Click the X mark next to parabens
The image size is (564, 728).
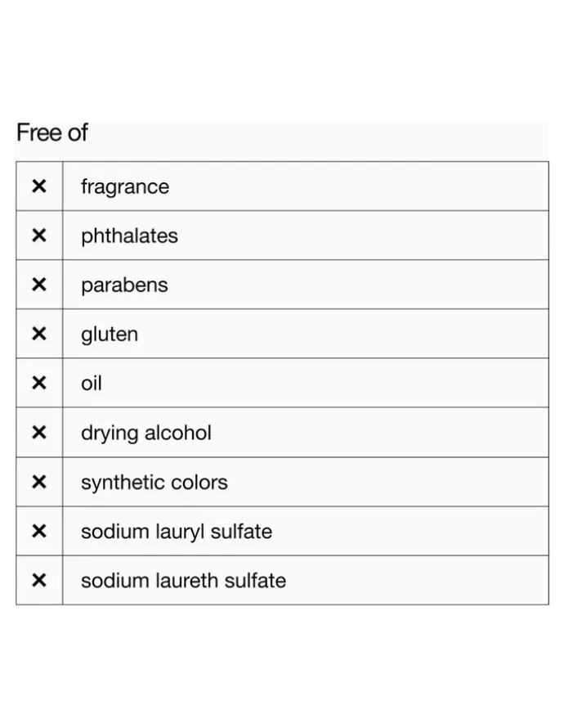coord(39,285)
